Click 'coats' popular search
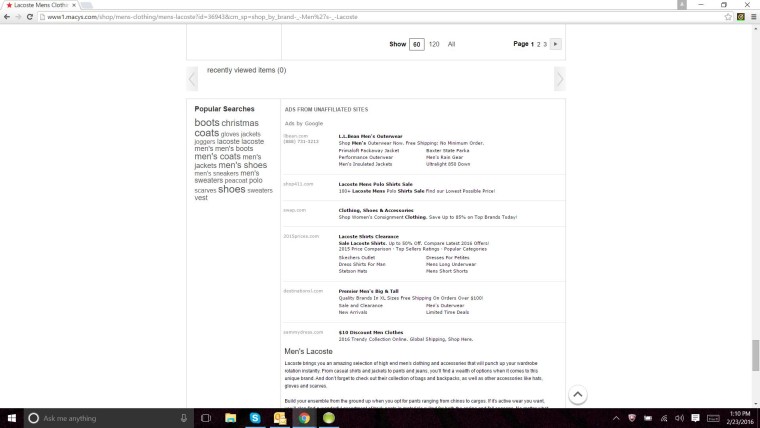 [x=206, y=133]
